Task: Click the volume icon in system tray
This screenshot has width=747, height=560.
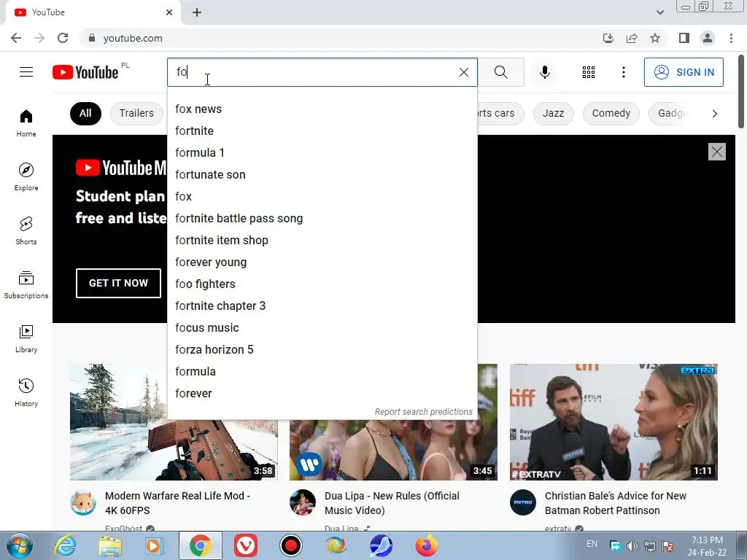Action: coord(632,546)
